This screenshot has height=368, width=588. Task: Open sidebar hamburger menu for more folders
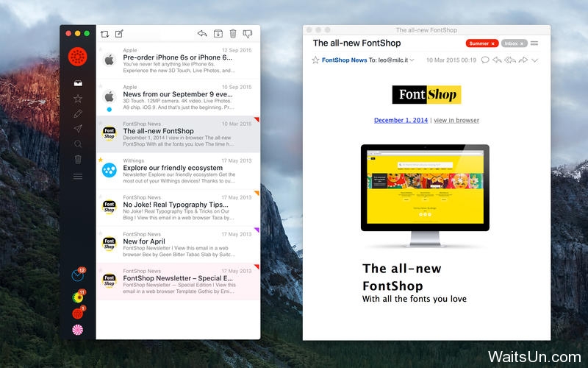(78, 176)
